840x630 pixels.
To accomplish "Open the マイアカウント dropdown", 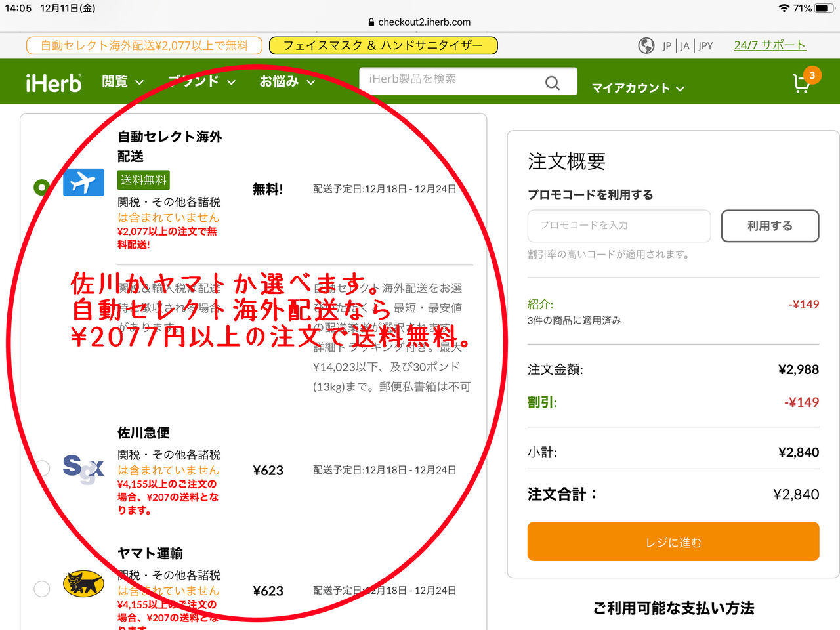I will pyautogui.click(x=638, y=88).
